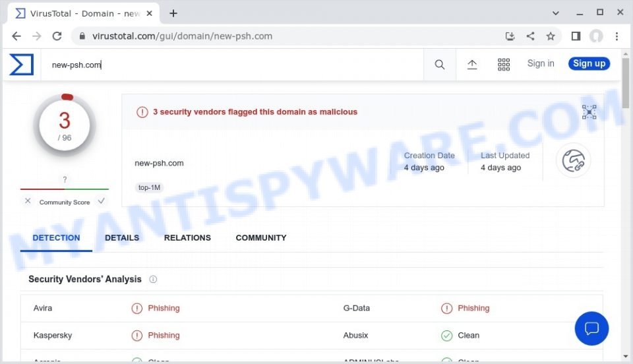Click the VirusTotal logo icon

(x=21, y=65)
